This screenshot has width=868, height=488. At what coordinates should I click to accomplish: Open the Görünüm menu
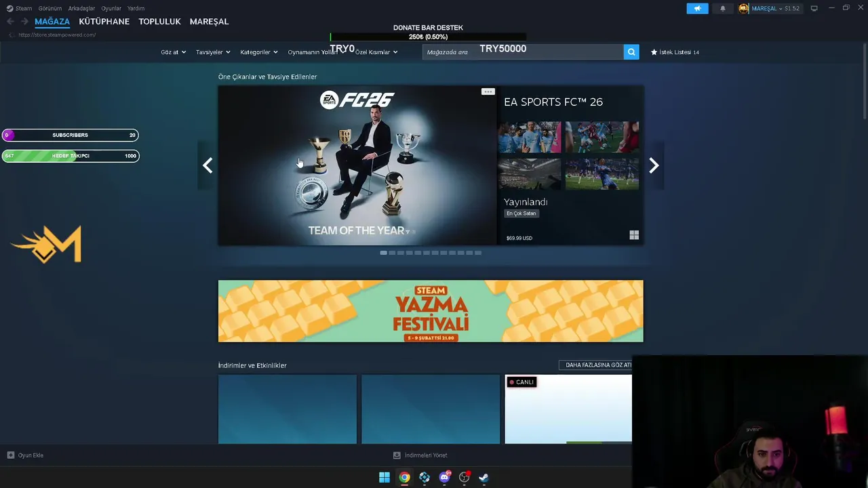tap(50, 8)
